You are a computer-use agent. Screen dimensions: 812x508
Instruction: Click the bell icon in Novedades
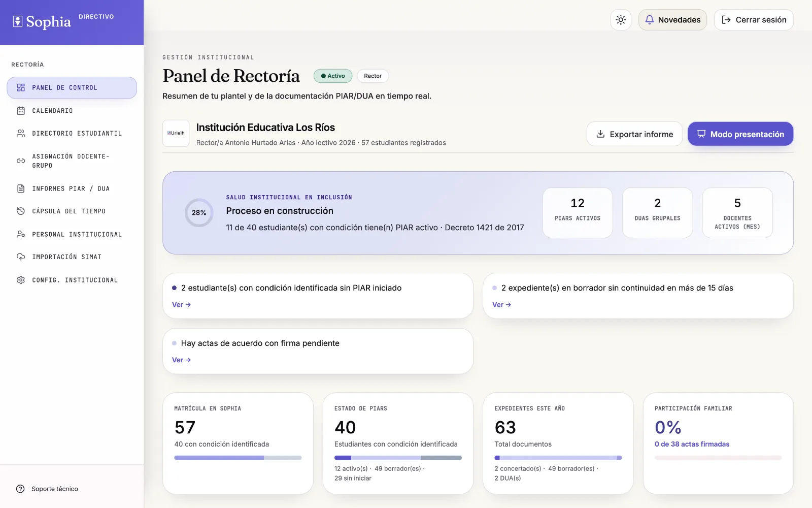tap(649, 19)
